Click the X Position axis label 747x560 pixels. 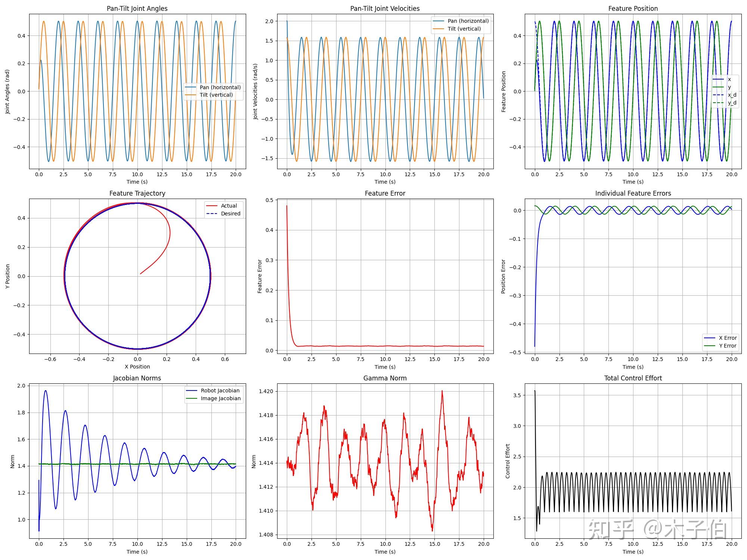(137, 367)
